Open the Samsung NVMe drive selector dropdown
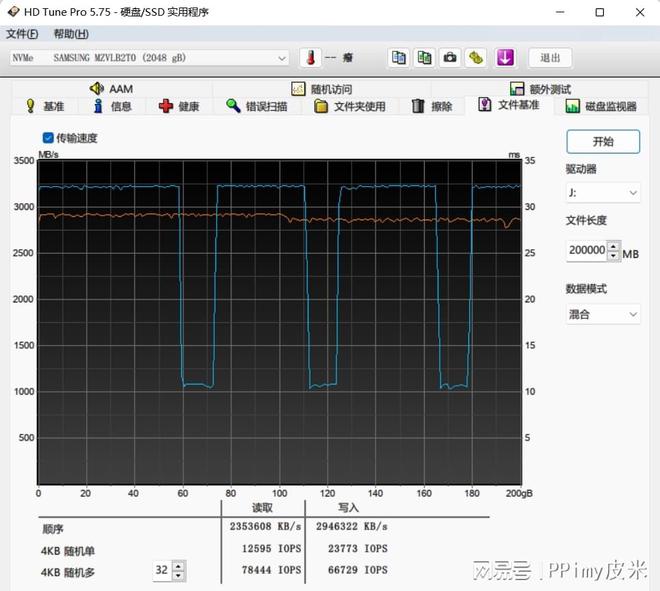 [x=149, y=58]
